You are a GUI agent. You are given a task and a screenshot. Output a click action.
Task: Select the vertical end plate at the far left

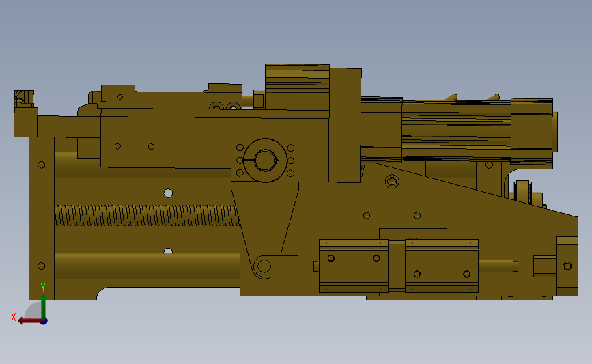(42, 219)
